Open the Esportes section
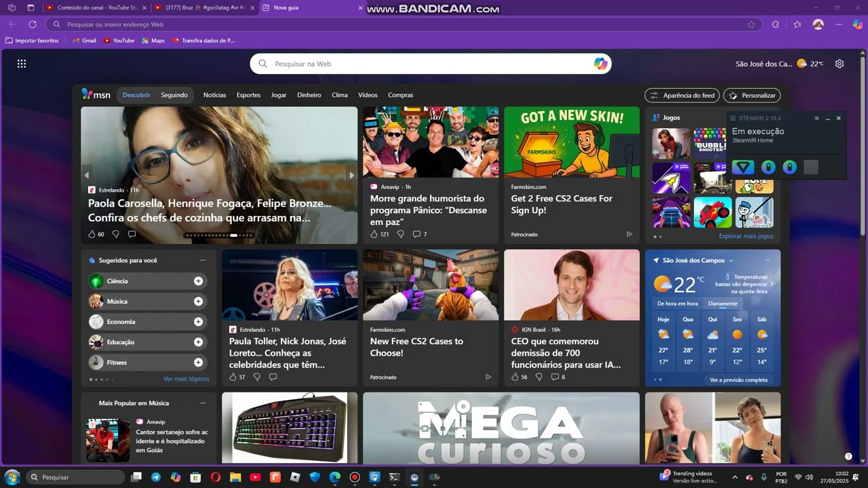 coord(248,95)
